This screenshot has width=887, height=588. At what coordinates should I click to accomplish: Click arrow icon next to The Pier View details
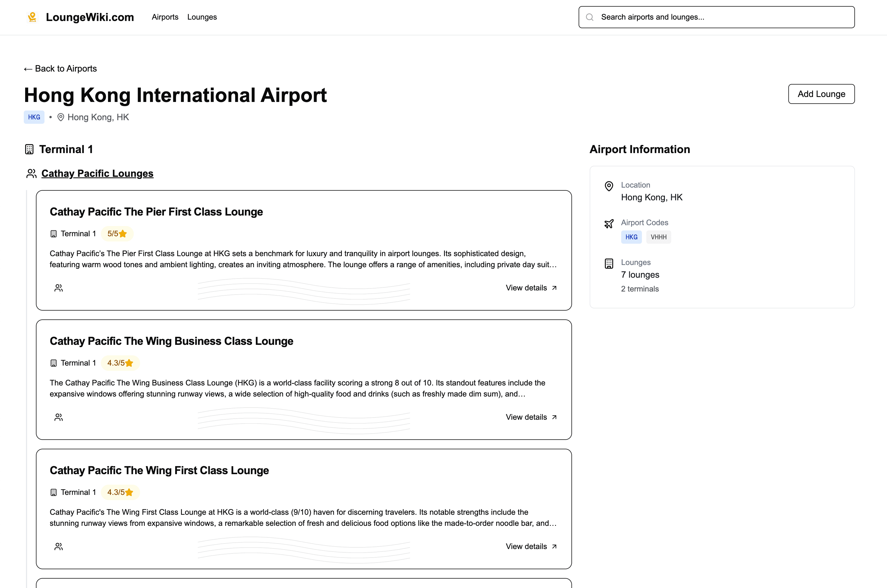coord(554,288)
